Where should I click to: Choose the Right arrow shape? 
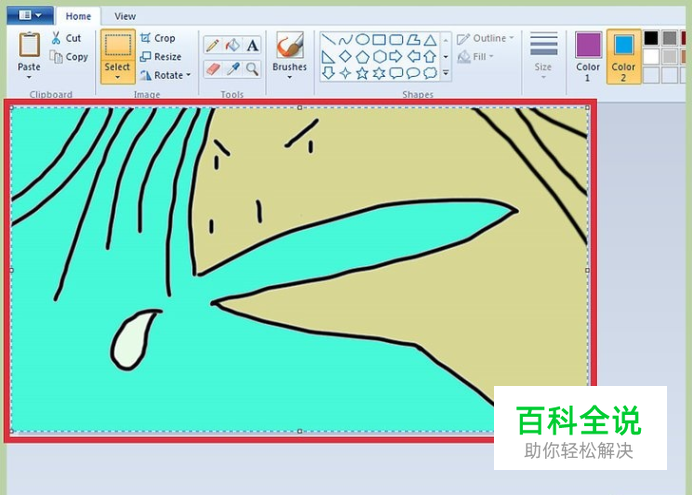tap(396, 56)
